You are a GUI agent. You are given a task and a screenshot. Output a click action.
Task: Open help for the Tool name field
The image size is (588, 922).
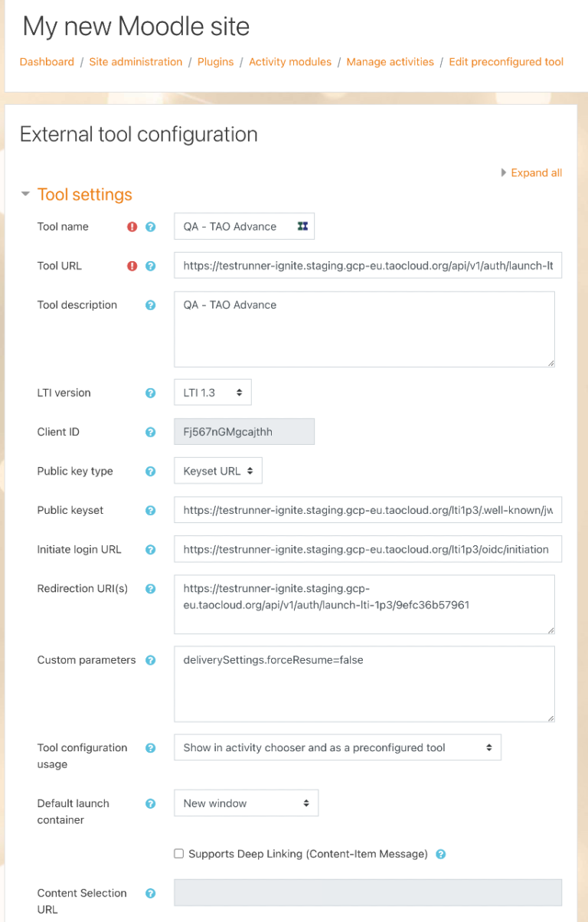tap(150, 226)
